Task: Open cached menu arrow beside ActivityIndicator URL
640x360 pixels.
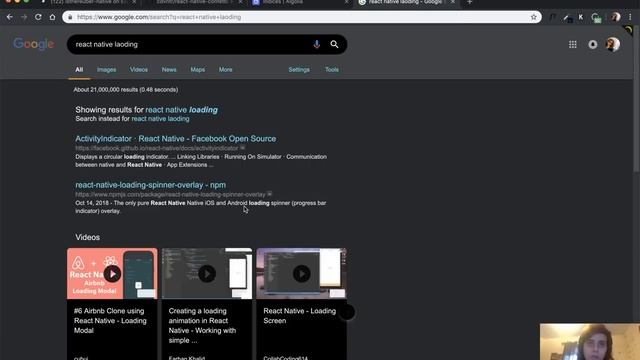Action: click(242, 148)
